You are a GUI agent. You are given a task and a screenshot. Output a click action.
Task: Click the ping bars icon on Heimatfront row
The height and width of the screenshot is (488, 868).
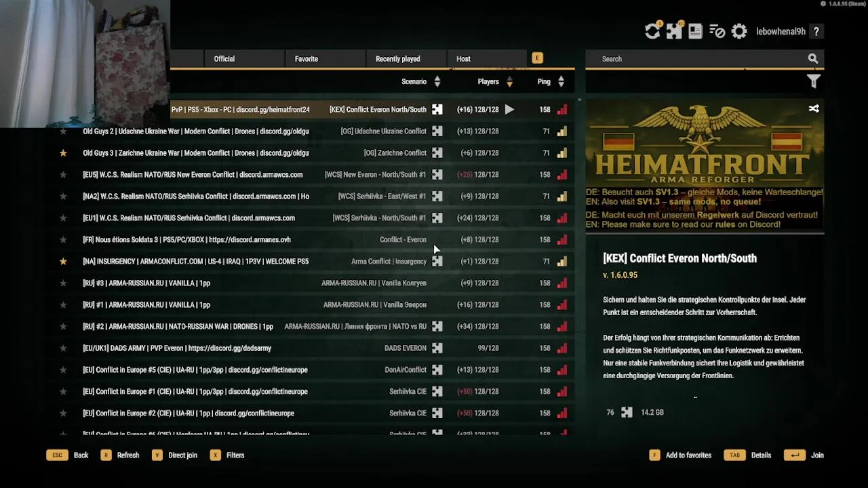click(562, 109)
